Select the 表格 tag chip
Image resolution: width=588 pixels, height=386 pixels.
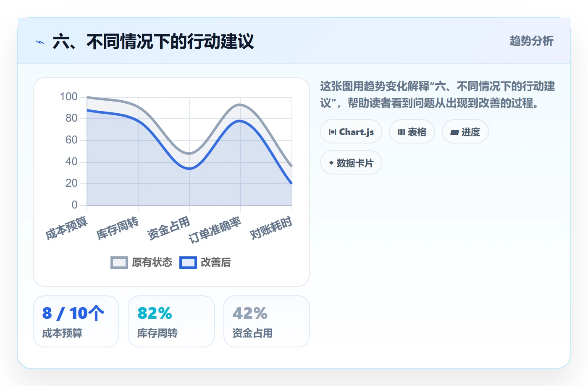point(412,132)
